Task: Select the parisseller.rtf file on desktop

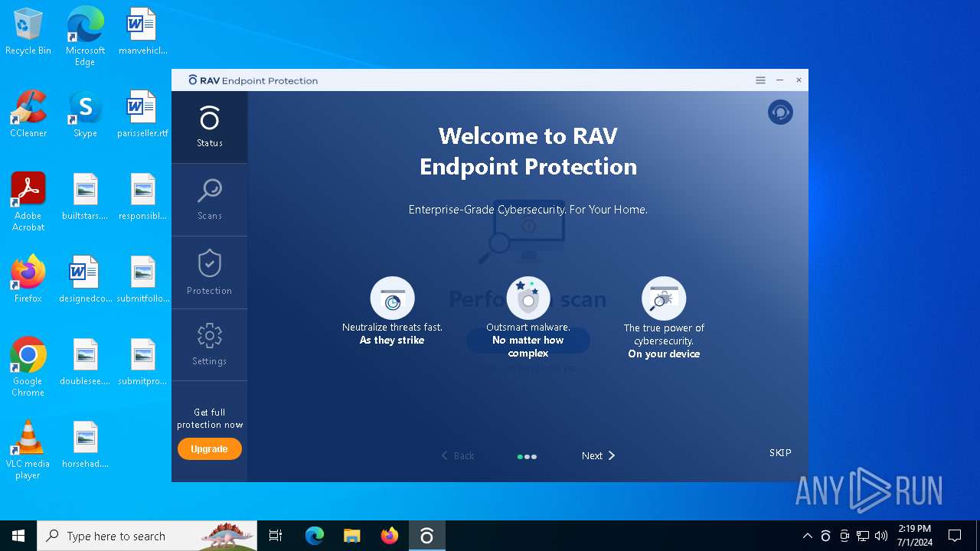Action: point(142,115)
